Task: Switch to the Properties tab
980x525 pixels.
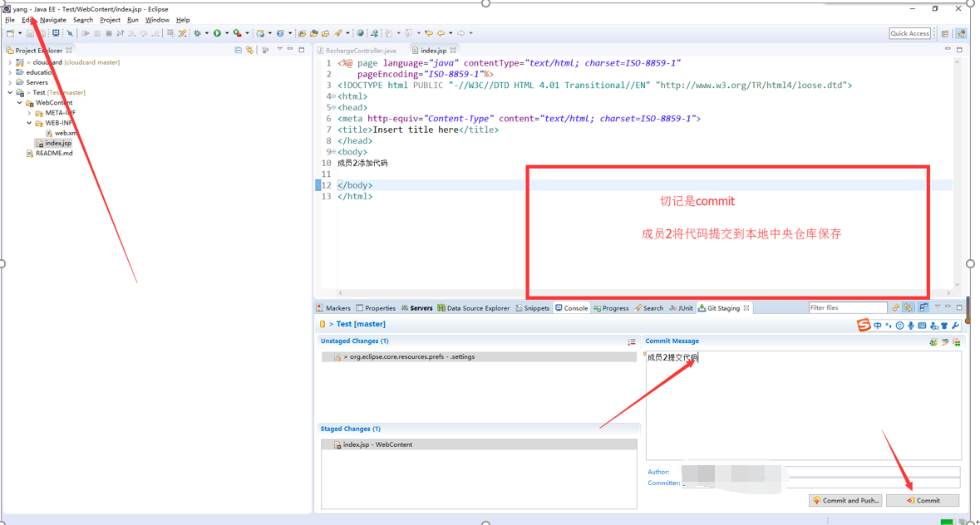Action: 376,307
